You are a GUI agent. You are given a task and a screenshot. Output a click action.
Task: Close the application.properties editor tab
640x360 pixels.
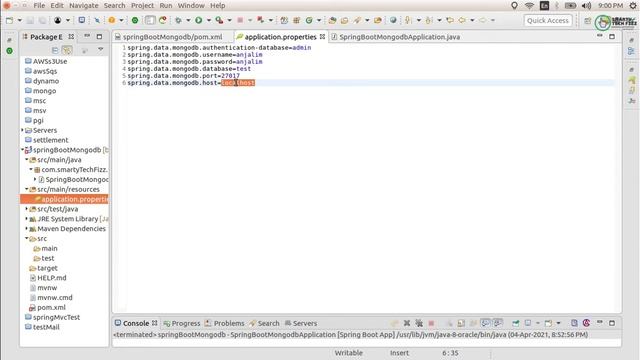[322, 37]
